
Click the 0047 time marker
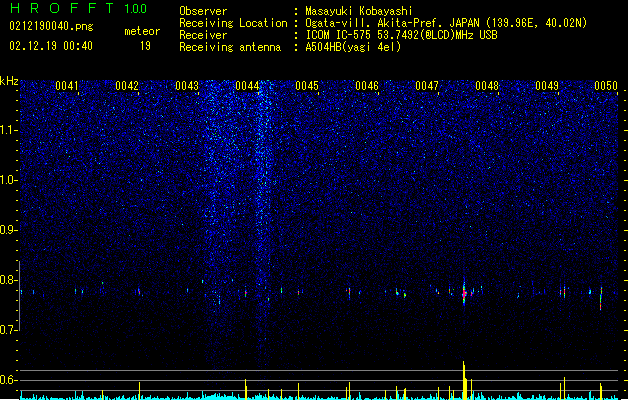427,86
